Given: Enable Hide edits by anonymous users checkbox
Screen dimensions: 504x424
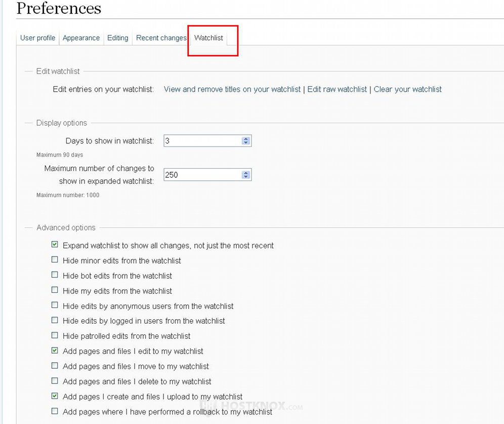Looking at the screenshot, I should (x=55, y=305).
